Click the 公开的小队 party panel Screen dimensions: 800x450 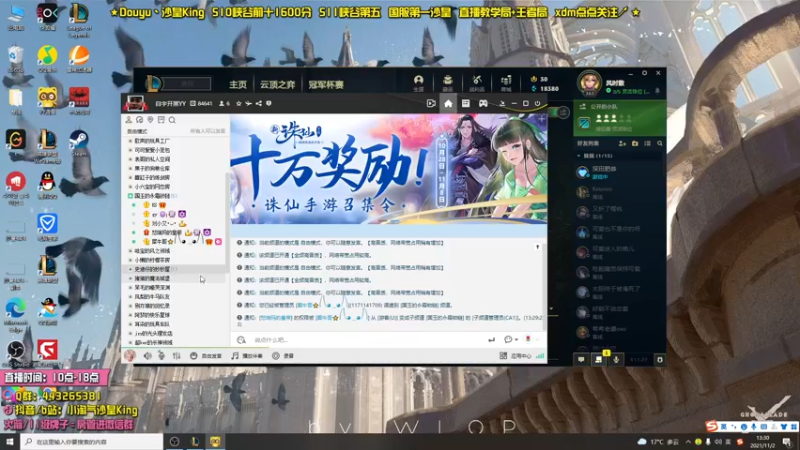[x=620, y=118]
